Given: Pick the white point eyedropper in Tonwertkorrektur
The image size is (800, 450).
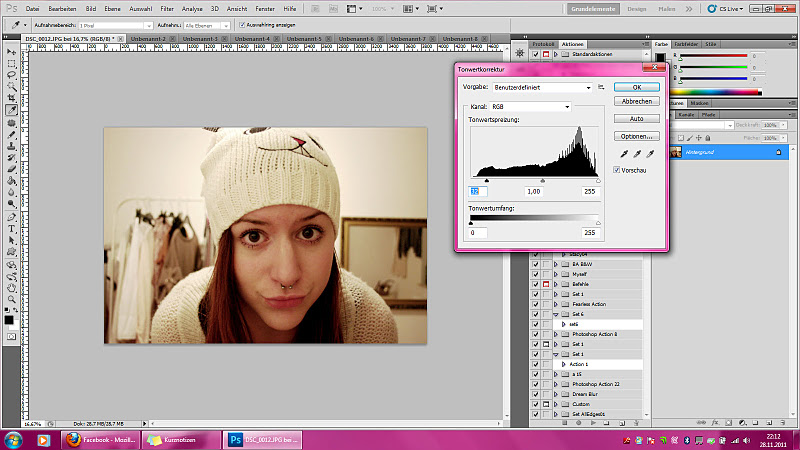Looking at the screenshot, I should (x=650, y=154).
